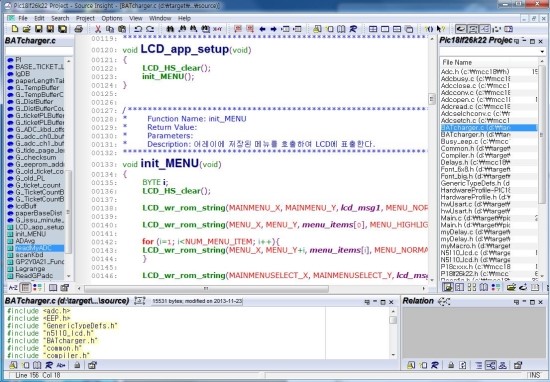Image resolution: width=550 pixels, height=382 pixels.
Task: Click the Replace X-Y icon
Action: coord(217,29)
